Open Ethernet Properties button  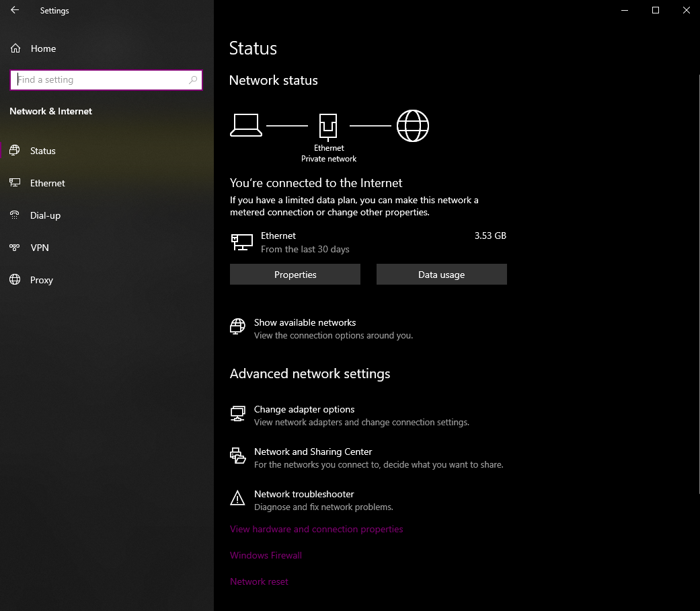pos(295,275)
